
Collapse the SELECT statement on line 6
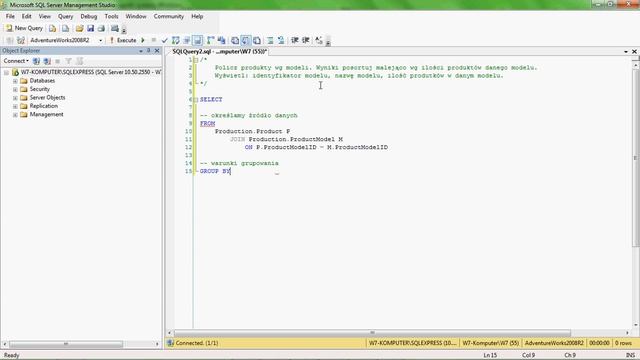(x=196, y=100)
